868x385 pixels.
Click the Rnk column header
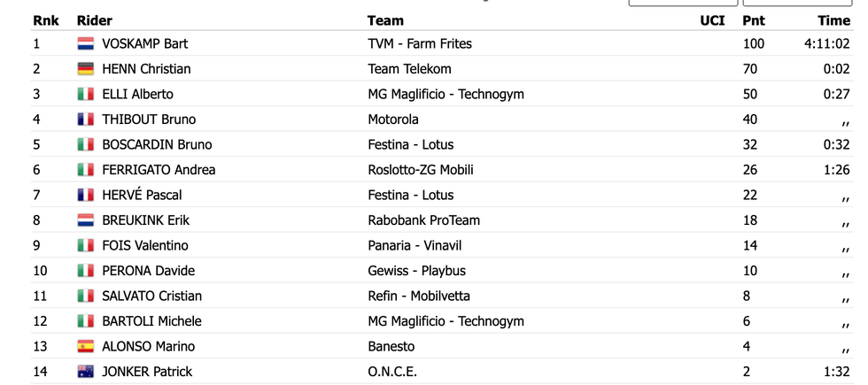46,21
